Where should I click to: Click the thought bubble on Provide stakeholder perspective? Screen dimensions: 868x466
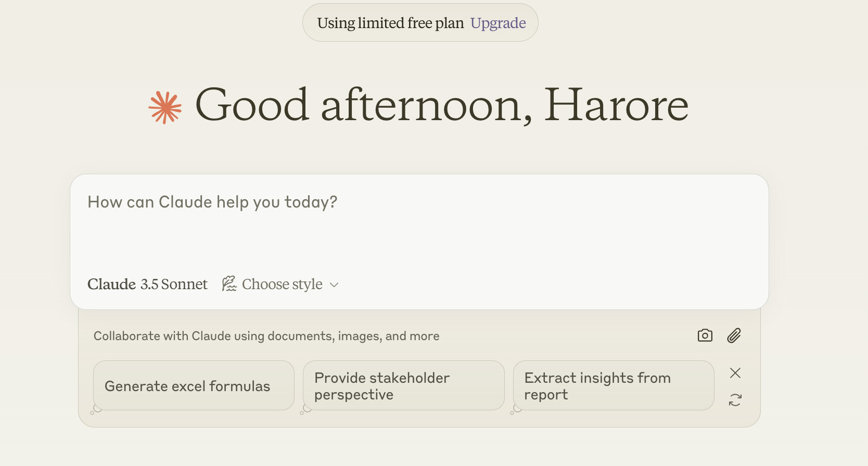click(x=305, y=410)
